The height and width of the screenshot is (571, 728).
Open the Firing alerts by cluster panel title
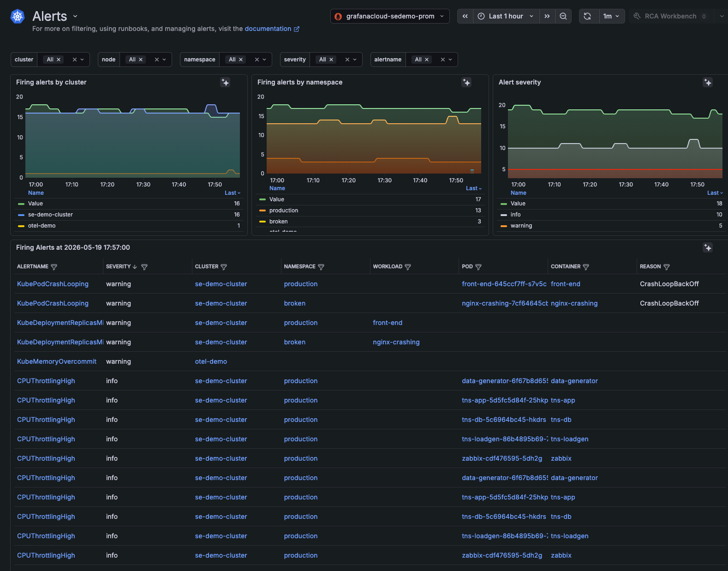click(51, 82)
